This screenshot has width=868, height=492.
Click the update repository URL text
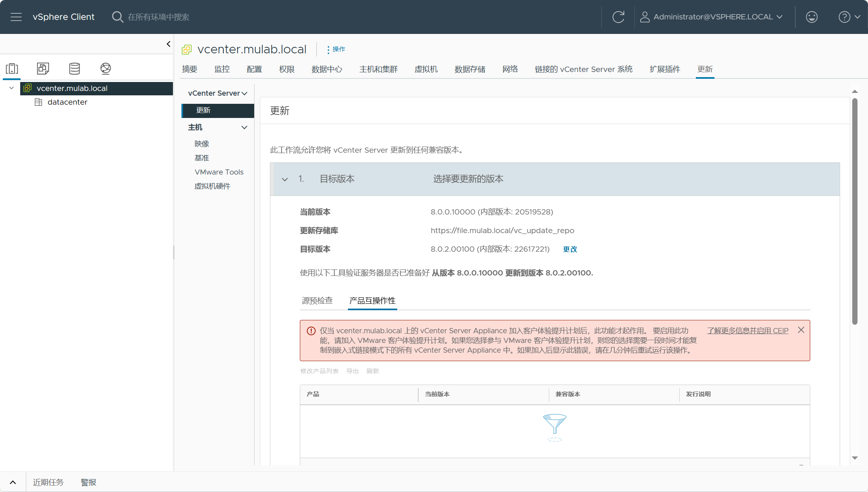click(502, 230)
